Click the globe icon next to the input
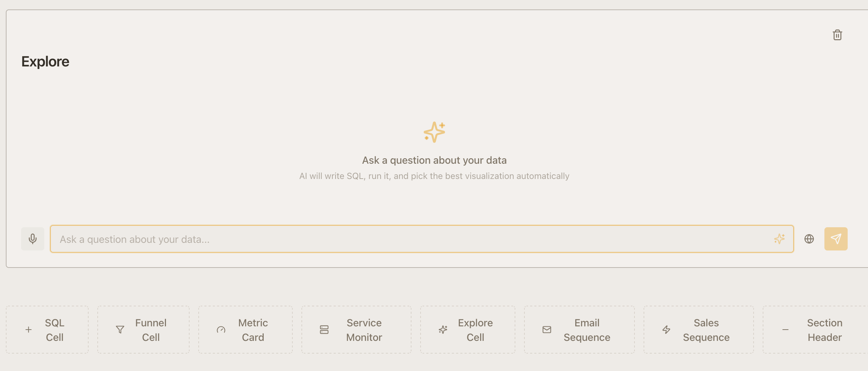Image resolution: width=868 pixels, height=371 pixels. click(x=809, y=239)
